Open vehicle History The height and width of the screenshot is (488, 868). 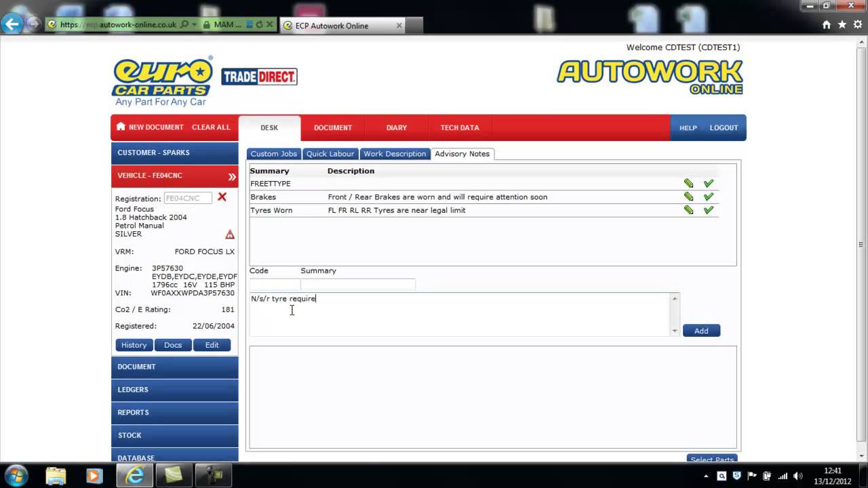(x=134, y=345)
